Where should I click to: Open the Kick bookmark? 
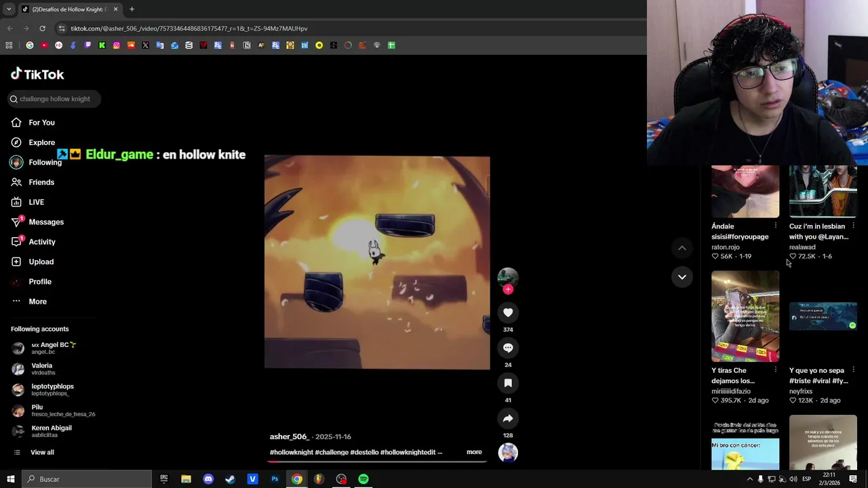pos(102,45)
